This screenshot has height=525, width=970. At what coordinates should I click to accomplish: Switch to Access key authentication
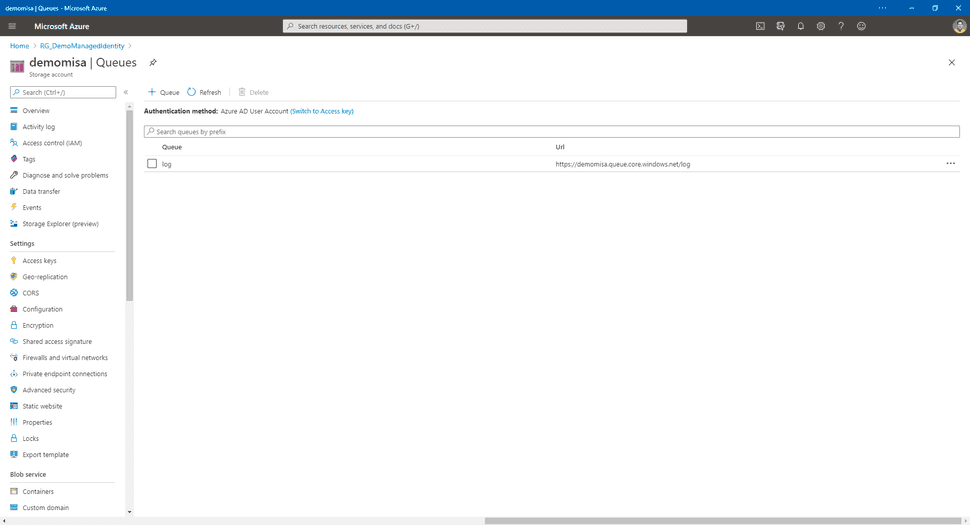322,111
